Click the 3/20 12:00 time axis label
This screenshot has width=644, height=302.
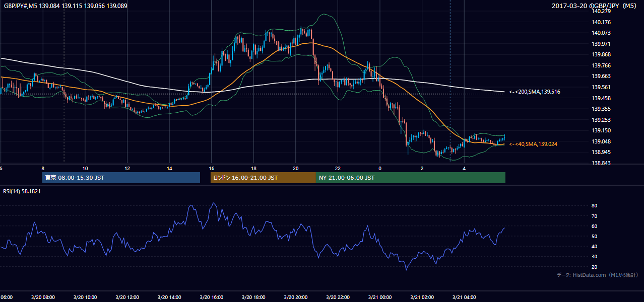tap(127, 297)
